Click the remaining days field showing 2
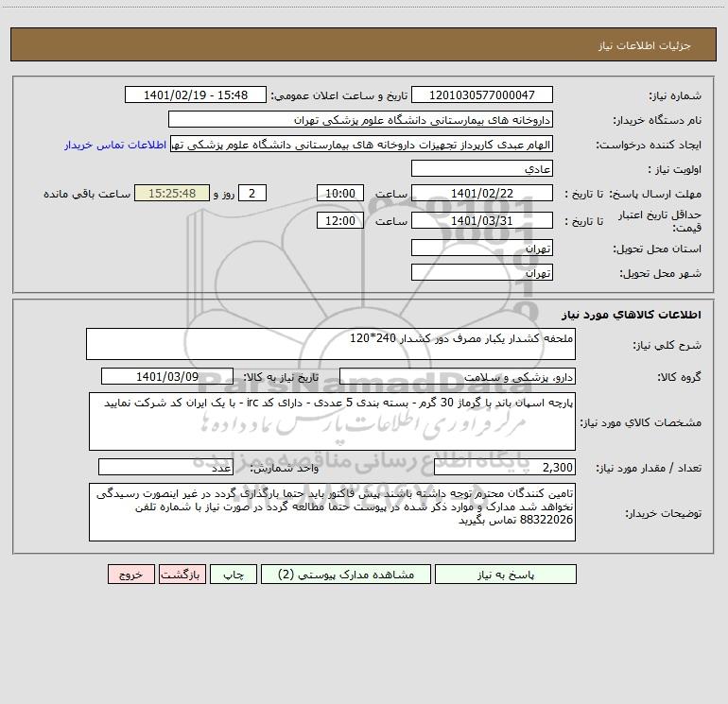 (252, 193)
